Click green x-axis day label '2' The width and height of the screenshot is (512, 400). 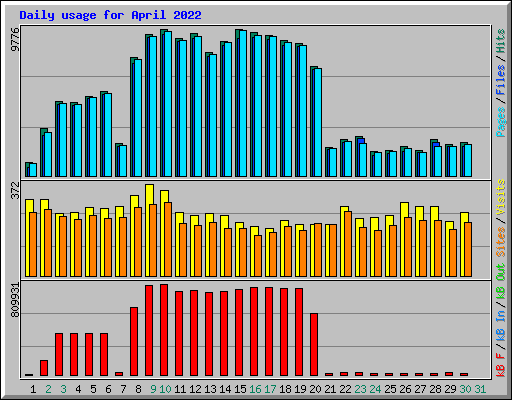point(48,389)
